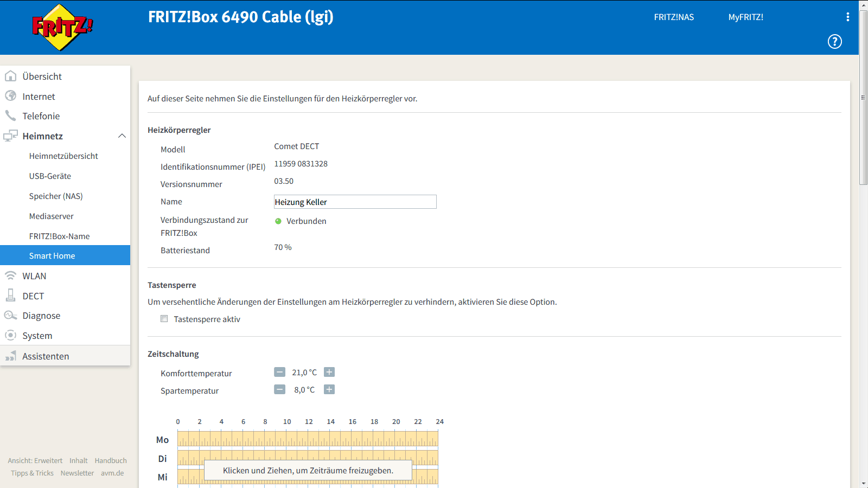Click the Handbuch footer link
The width and height of the screenshot is (868, 488).
pos(111,460)
